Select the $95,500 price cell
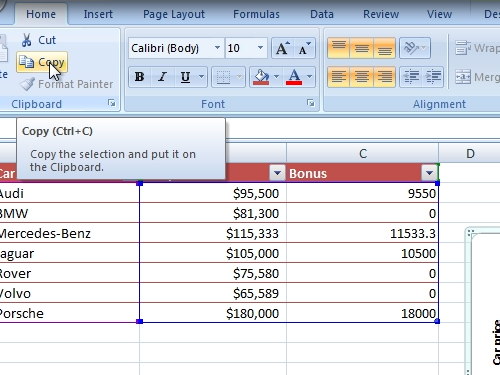Viewport: 500px width, 375px height. (x=213, y=193)
